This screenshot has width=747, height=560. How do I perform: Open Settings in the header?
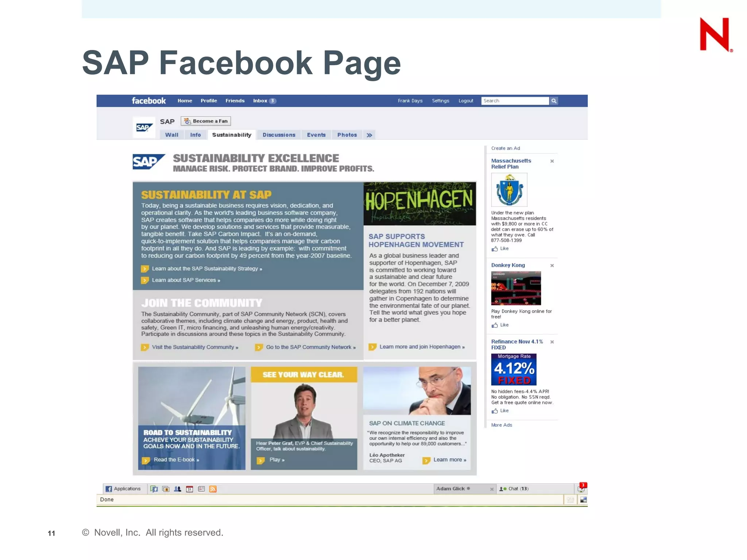(x=440, y=101)
